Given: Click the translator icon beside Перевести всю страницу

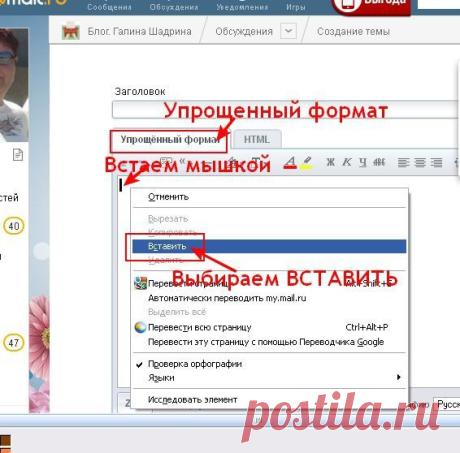Looking at the screenshot, I should (x=140, y=327).
